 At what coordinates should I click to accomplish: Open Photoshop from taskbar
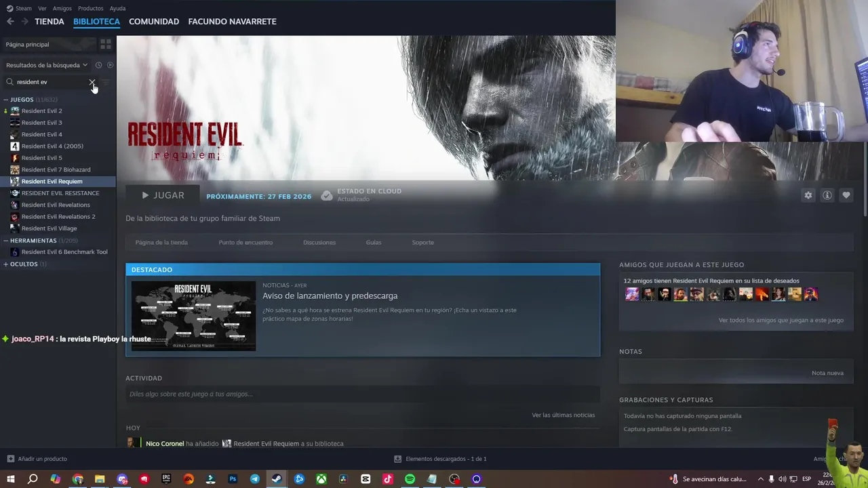coord(233,479)
